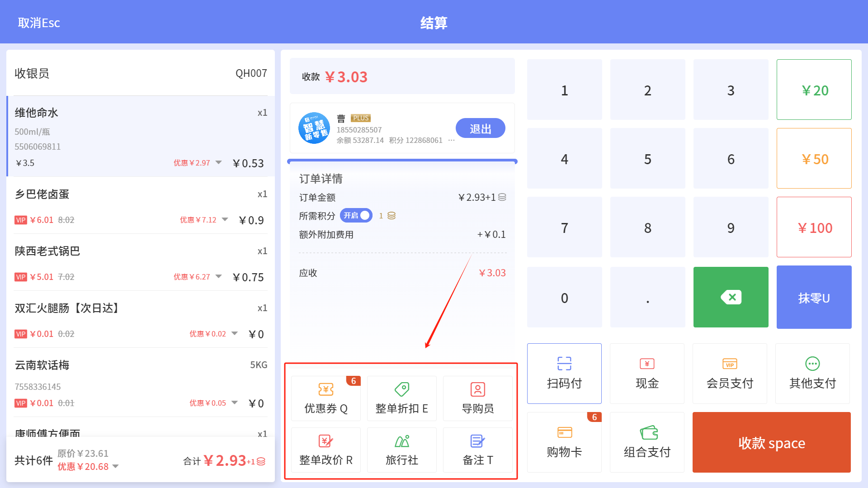
Task: Tap keypad digit 2
Action: pyautogui.click(x=647, y=90)
